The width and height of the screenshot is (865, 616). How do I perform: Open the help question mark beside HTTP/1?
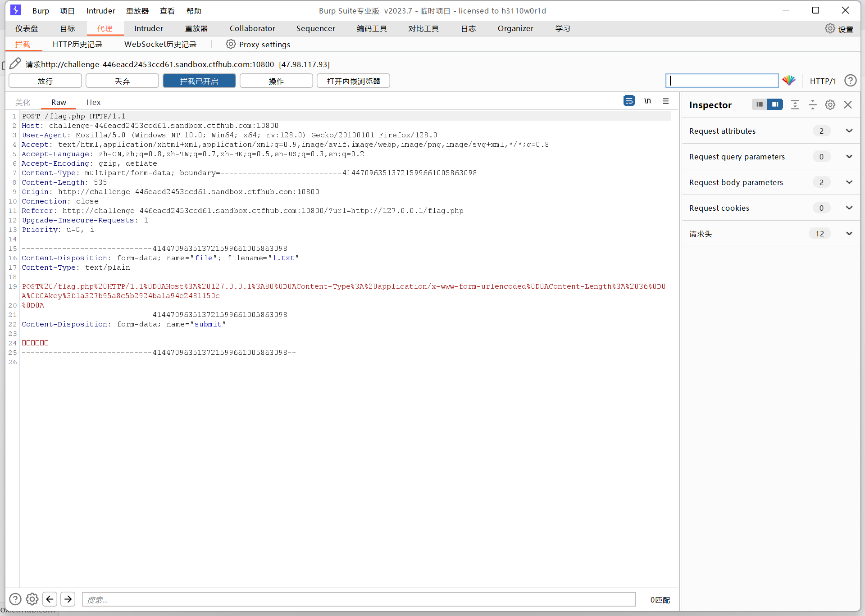(x=850, y=81)
